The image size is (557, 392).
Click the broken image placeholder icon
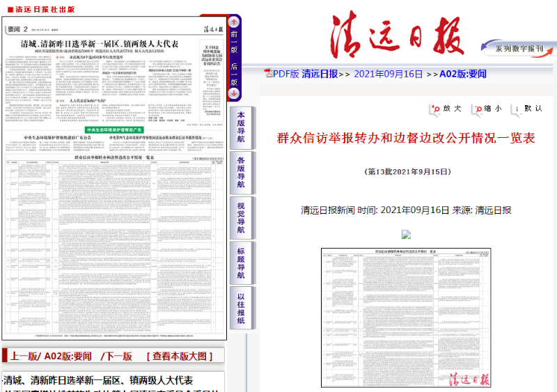[407, 234]
